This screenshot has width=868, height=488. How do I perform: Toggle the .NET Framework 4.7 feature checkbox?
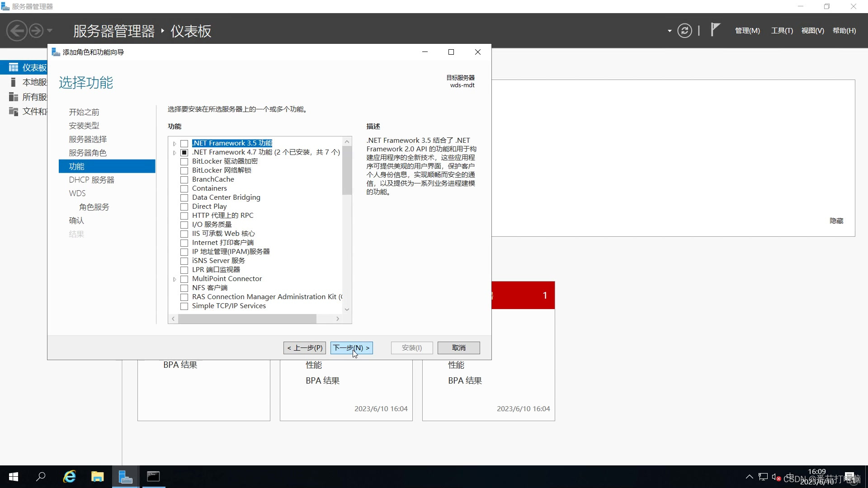(x=184, y=153)
